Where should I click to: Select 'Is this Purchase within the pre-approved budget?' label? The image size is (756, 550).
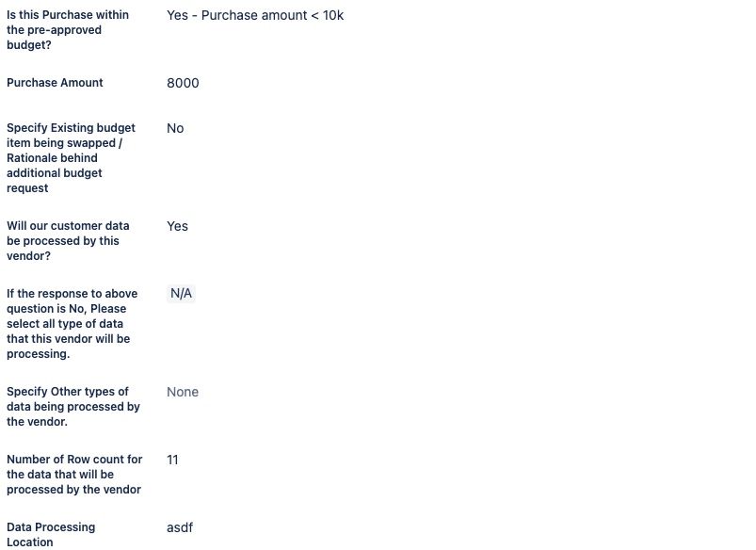pyautogui.click(x=68, y=30)
